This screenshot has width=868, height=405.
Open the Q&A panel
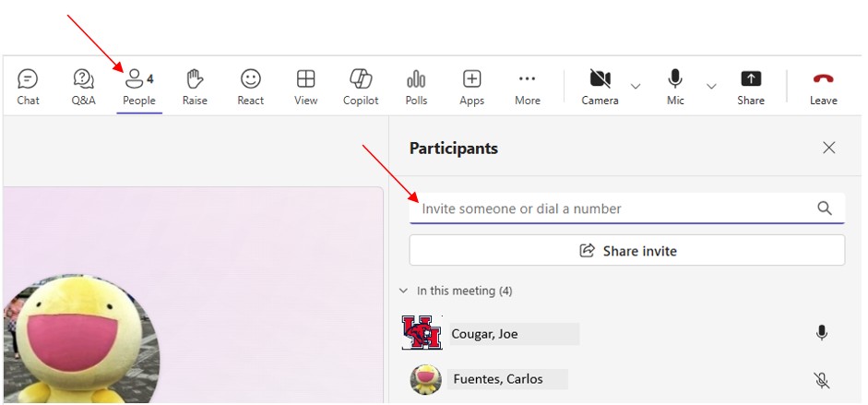(x=84, y=88)
